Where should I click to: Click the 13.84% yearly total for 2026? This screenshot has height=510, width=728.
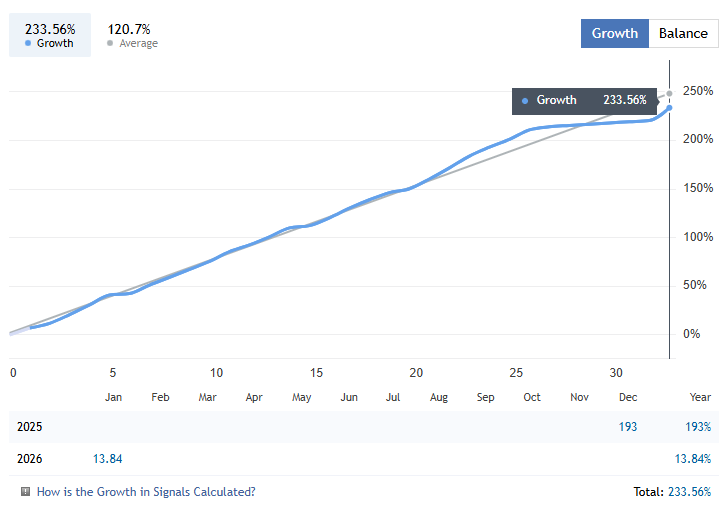(x=694, y=458)
